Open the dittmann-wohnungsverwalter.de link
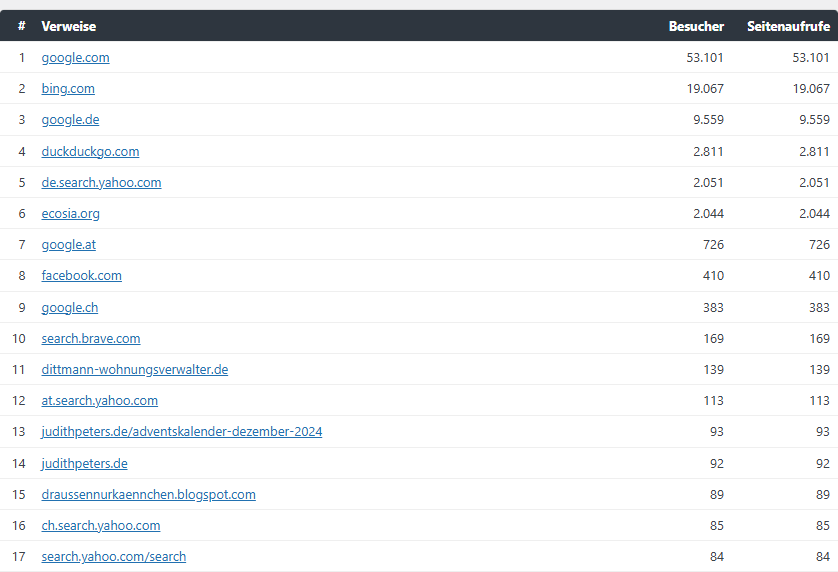Screen dimensions: 838x572 [135, 370]
